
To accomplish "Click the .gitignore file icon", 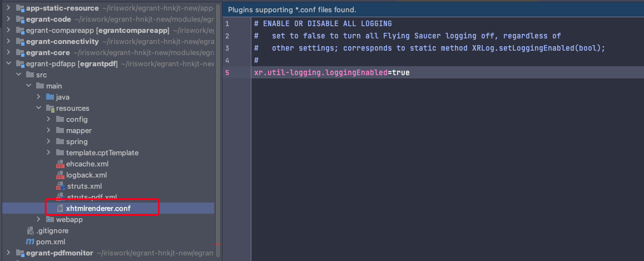I will 30,230.
